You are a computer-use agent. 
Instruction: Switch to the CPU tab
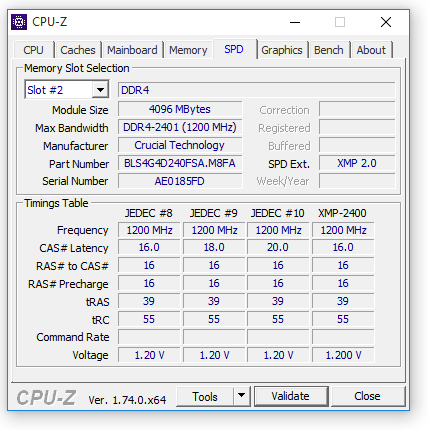pos(33,50)
